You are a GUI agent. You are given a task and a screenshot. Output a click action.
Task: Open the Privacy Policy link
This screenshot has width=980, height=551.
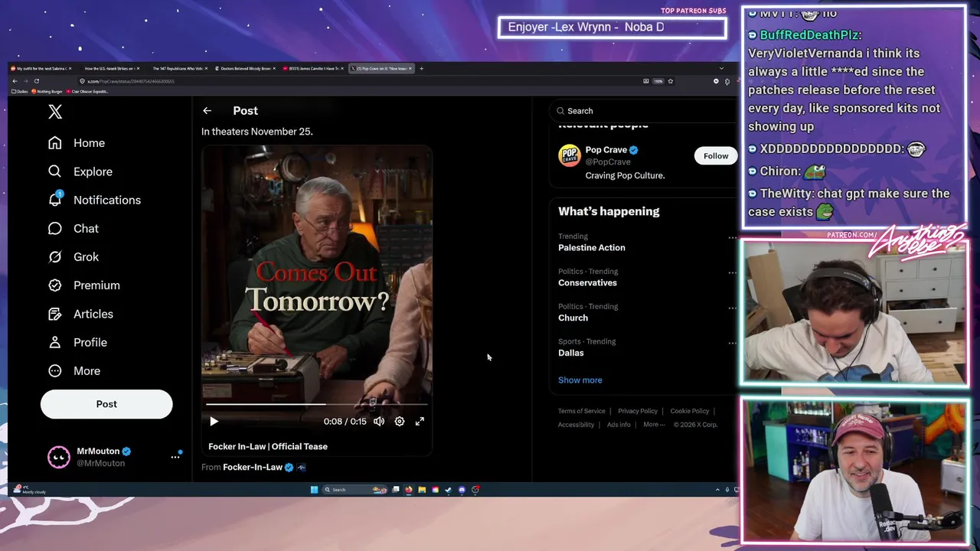[x=638, y=411]
